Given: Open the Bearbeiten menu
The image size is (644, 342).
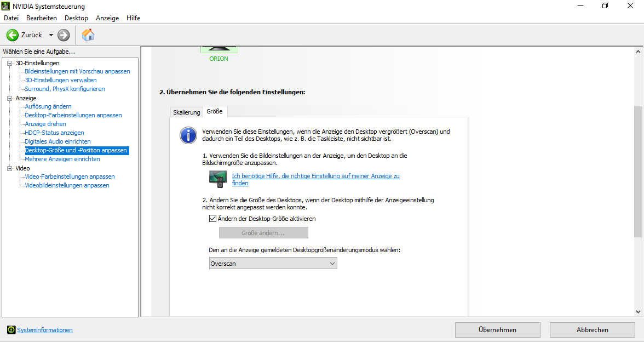Looking at the screenshot, I should 42,18.
